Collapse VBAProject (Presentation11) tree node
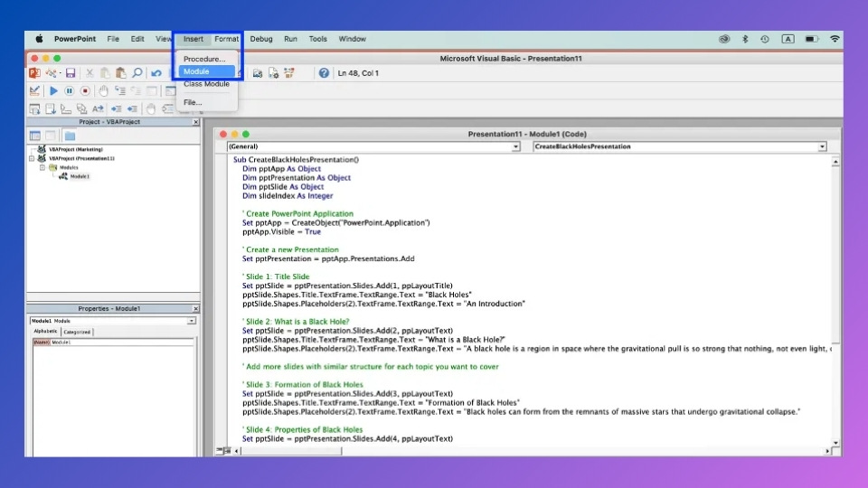The height and width of the screenshot is (488, 868). 32,158
